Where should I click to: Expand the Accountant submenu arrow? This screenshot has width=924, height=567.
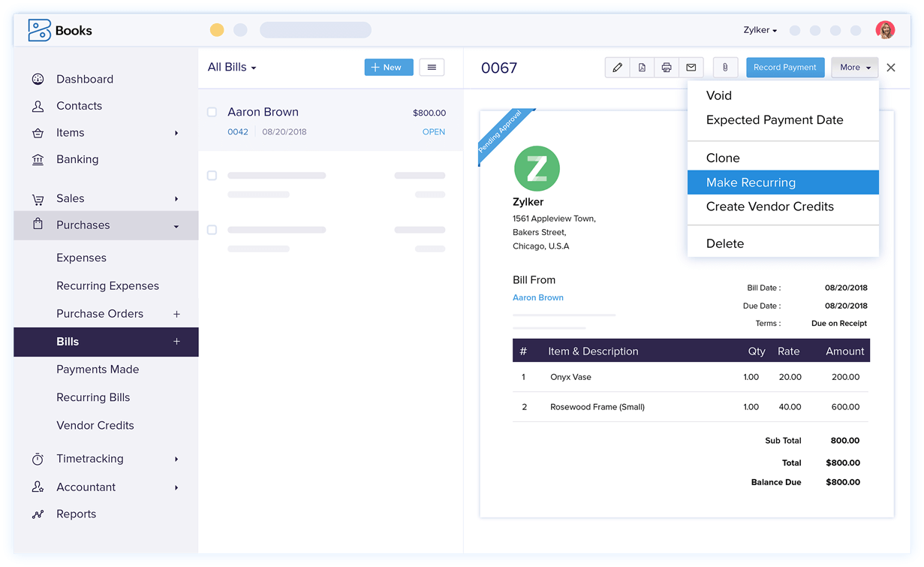[176, 487]
